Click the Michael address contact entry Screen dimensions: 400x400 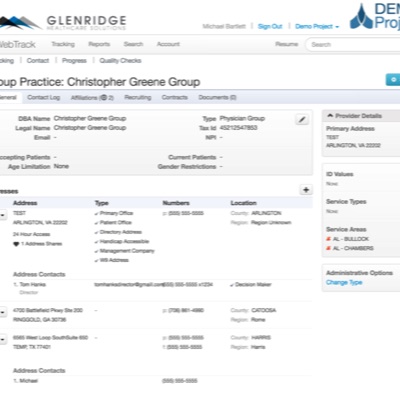(x=29, y=381)
